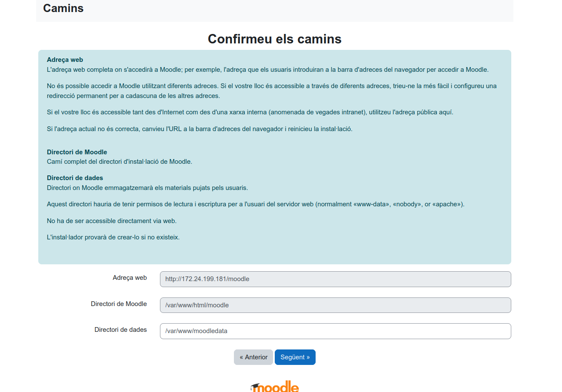The width and height of the screenshot is (562, 392).
Task: Click the Següent » button
Action: [295, 357]
